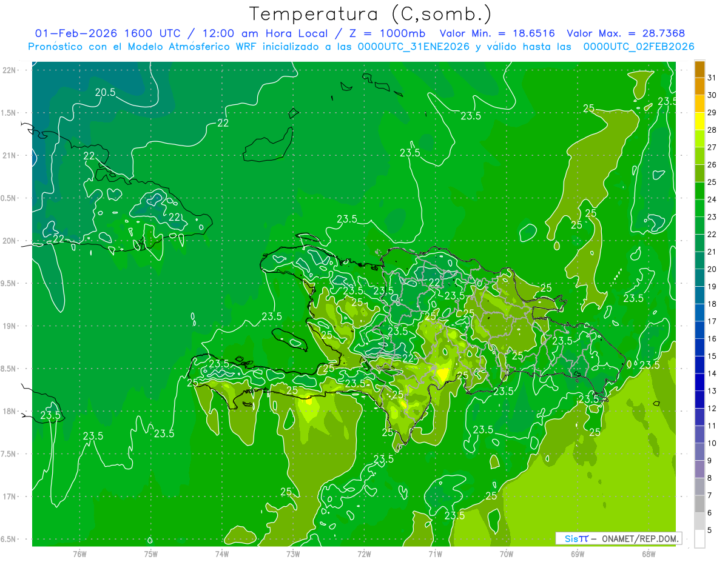Click the 18N latitude axis label

tap(8, 411)
